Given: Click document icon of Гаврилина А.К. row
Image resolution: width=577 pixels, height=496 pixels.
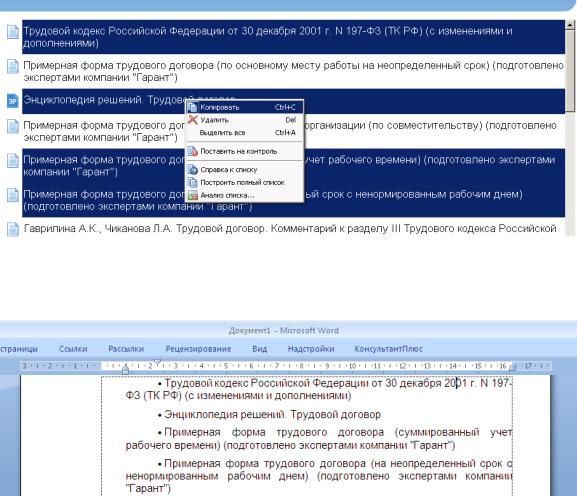Looking at the screenshot, I should (x=13, y=229).
